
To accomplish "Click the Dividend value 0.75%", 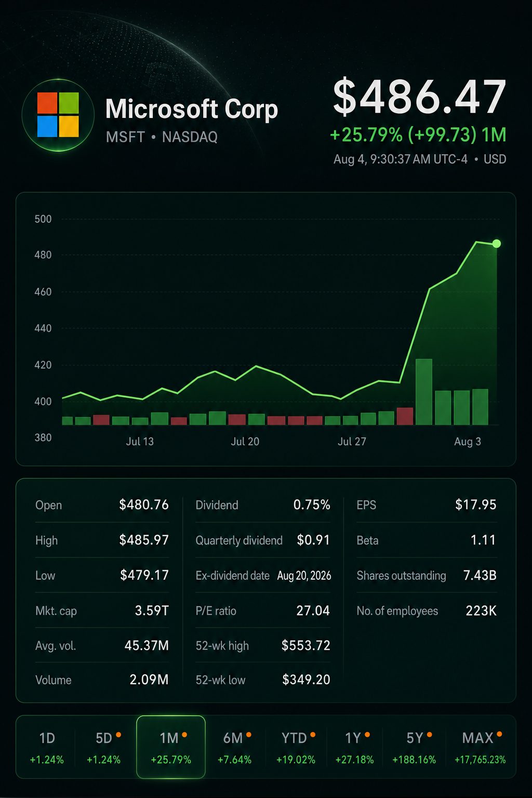I will pos(312,505).
